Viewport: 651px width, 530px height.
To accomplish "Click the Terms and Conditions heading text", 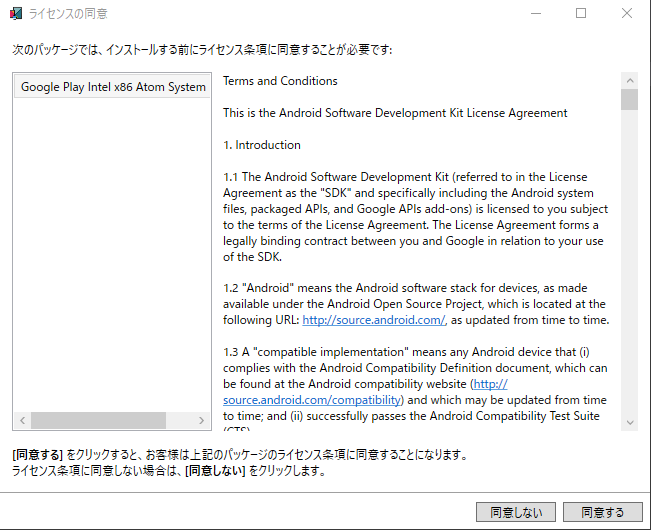I will coord(280,81).
